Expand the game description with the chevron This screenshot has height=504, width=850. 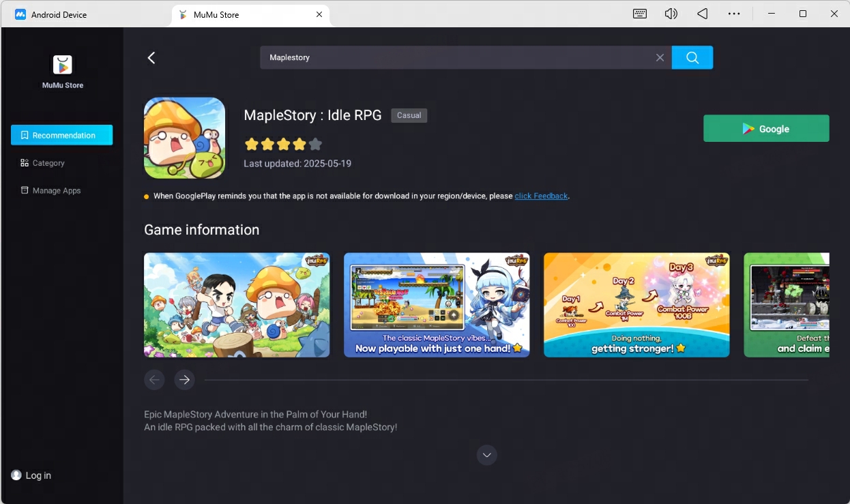(486, 455)
